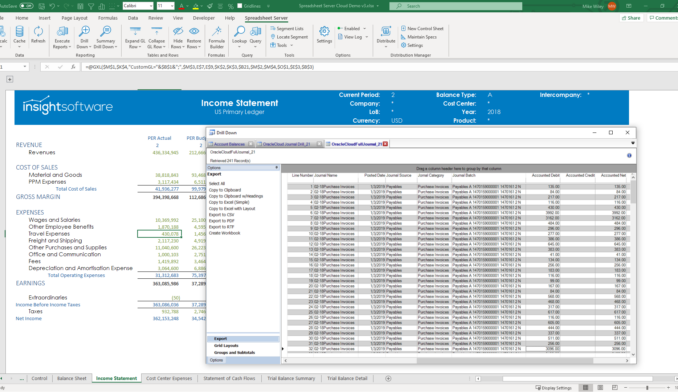Click the plus outline expand button left of sheet
Viewport: 678px width, 392px height.
[10, 79]
